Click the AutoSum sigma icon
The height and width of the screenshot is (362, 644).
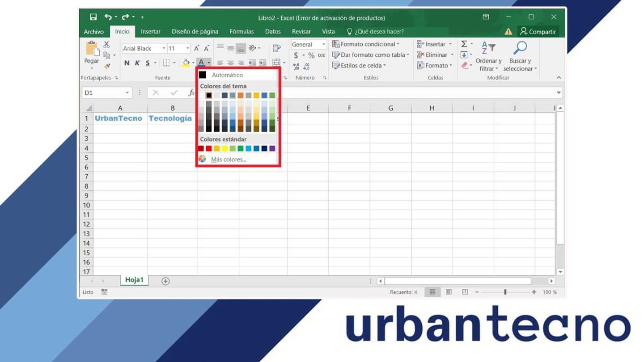tap(464, 44)
